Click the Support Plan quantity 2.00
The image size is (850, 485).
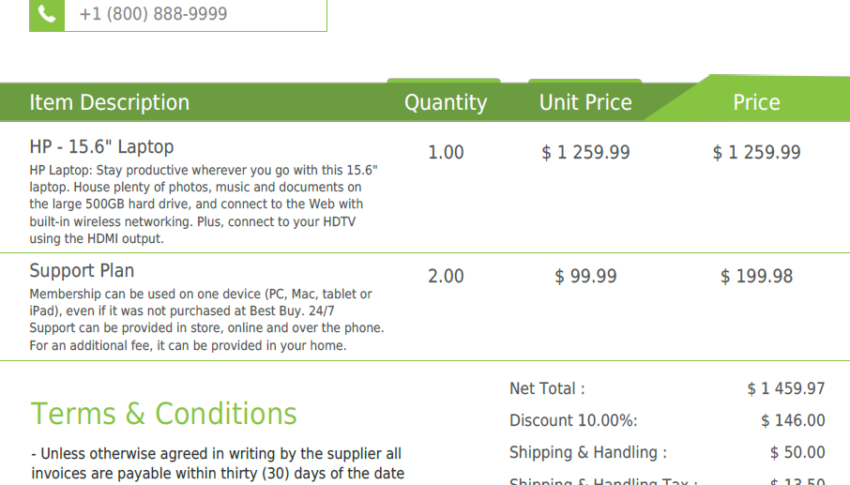point(446,276)
